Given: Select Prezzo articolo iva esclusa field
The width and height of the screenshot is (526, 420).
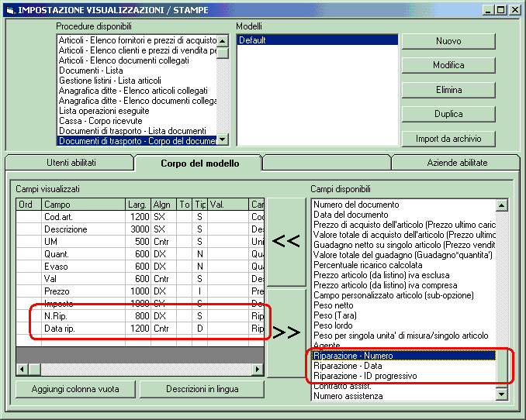Looking at the screenshot, I should (404, 275).
